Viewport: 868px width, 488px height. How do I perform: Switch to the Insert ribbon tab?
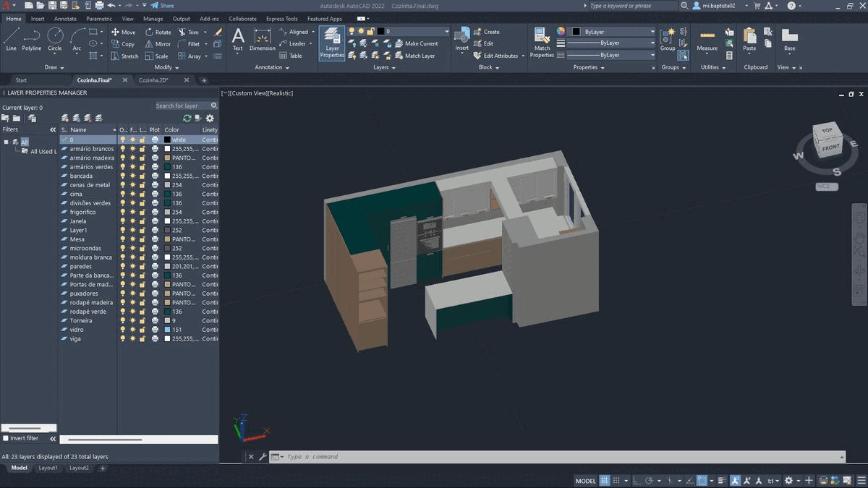point(38,19)
